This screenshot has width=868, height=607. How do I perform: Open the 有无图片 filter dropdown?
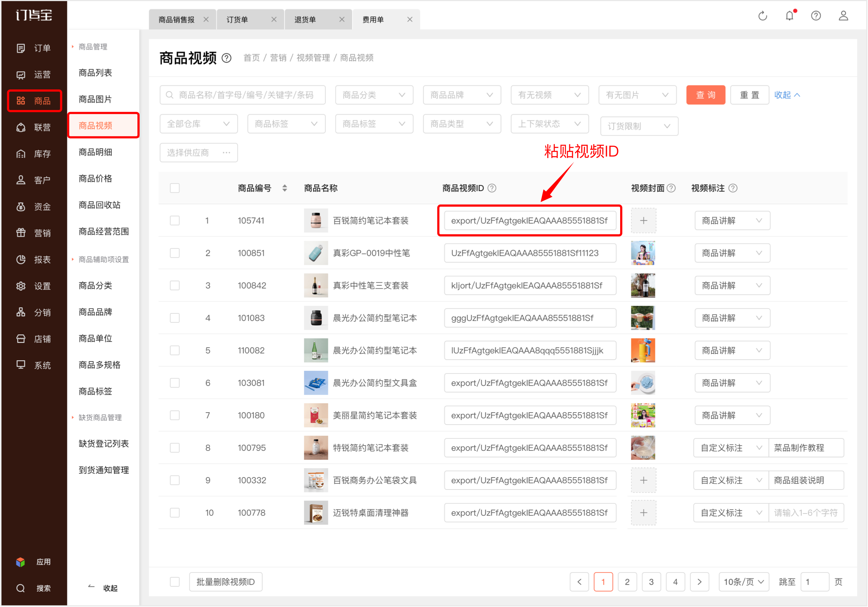pyautogui.click(x=637, y=95)
